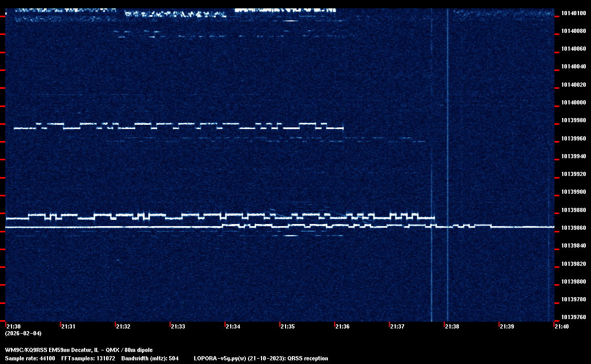Image resolution: width=591 pixels, height=364 pixels.
Task: Click the 21:30 time axis label
Action: click(x=14, y=326)
